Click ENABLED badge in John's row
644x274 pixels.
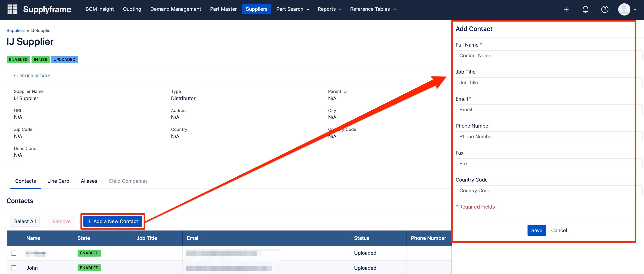point(89,268)
